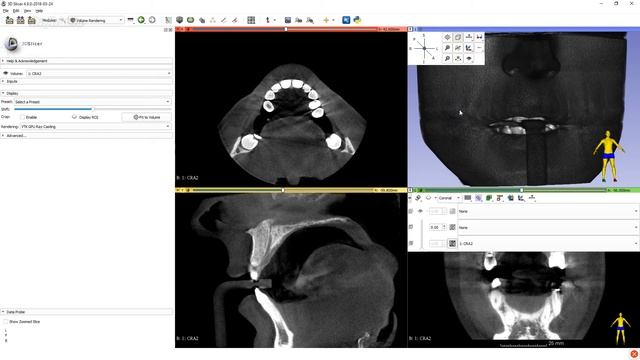This screenshot has width=640, height=360.
Task: Click the Save Data toolbar icon
Action: (x=31, y=20)
